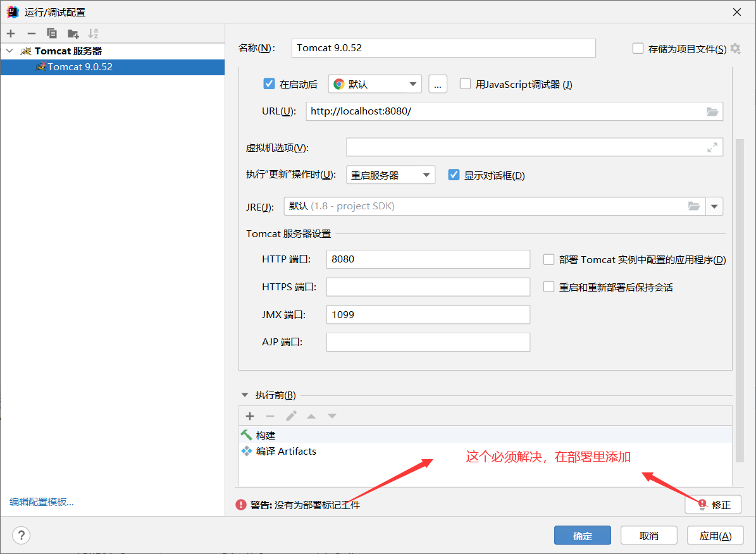Image resolution: width=756 pixels, height=554 pixels.
Task: Open browser list via ellipsis button
Action: [x=437, y=84]
